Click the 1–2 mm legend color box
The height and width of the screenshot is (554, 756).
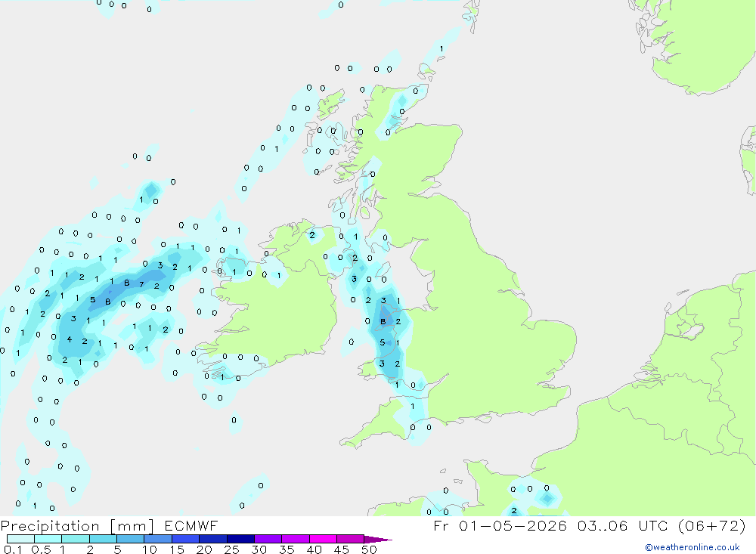coord(75,539)
